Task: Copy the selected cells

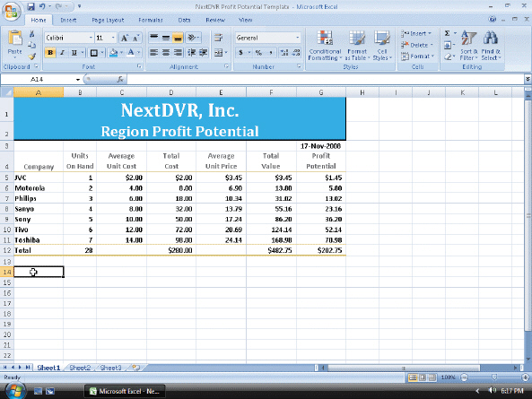Action: point(32,45)
